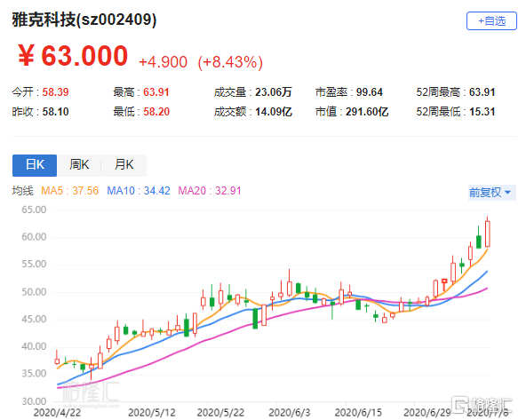Click the 2020/4/22 date axis label
Viewport: 518px width, 420px height.
point(57,413)
